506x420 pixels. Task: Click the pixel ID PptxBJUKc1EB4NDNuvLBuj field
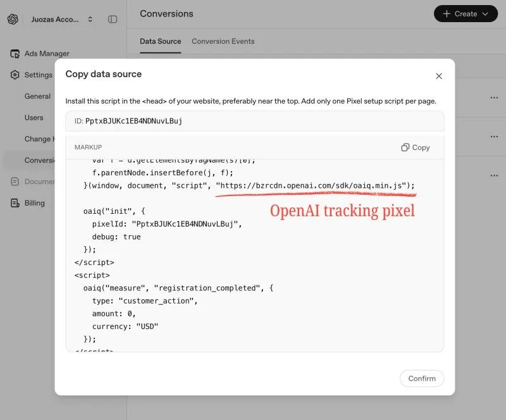click(x=255, y=121)
